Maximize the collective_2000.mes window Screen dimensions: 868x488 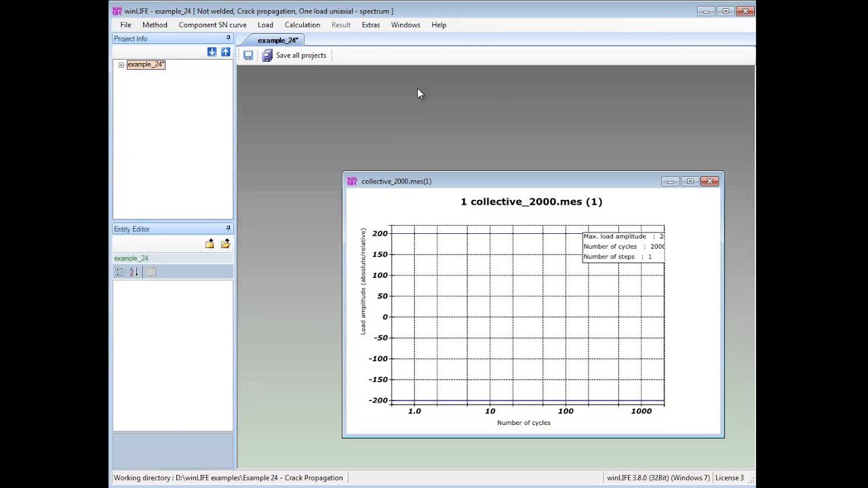[690, 181]
